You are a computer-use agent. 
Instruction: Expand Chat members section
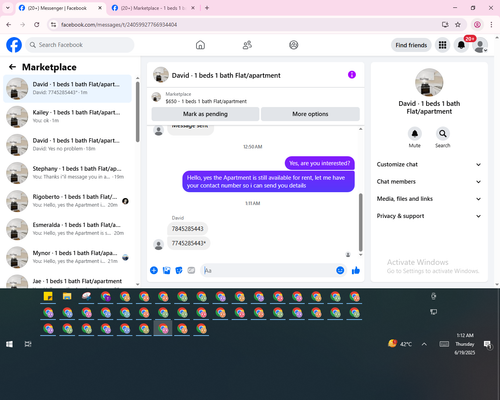pyautogui.click(x=429, y=182)
